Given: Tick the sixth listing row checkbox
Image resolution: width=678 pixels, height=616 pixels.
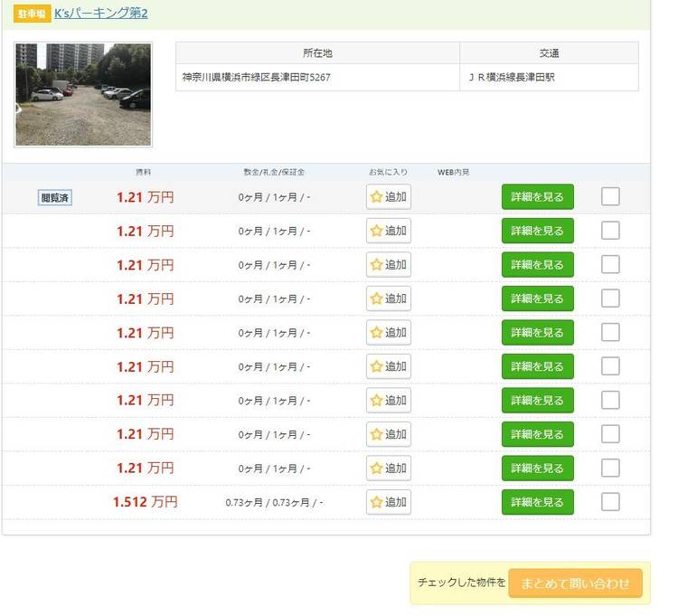Looking at the screenshot, I should coord(610,366).
